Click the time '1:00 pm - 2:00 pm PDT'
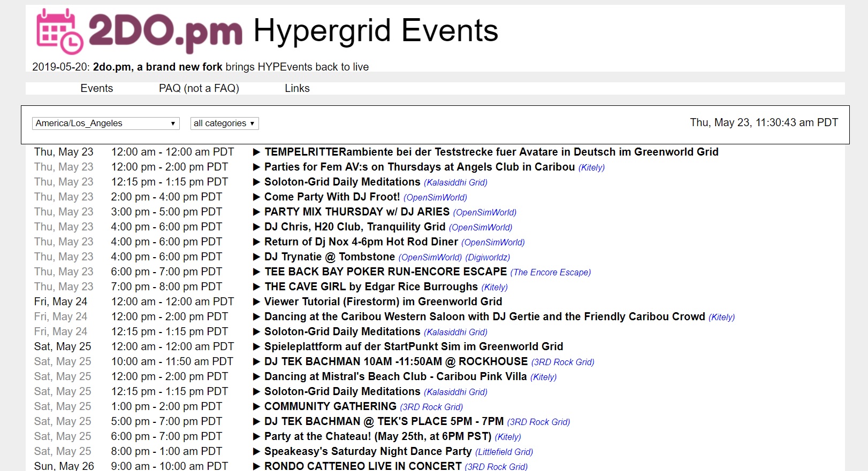Screen dimensions: 868x471 (x=166, y=406)
